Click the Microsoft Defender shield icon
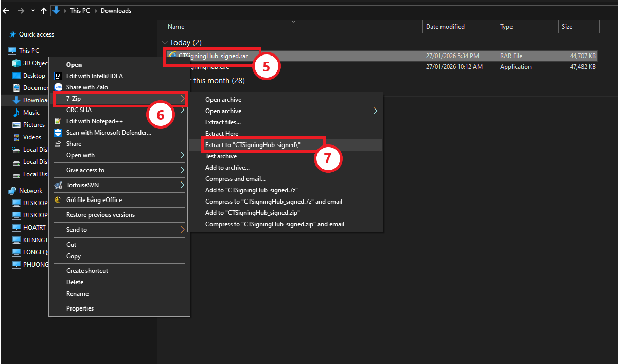618x364 pixels. point(58,133)
